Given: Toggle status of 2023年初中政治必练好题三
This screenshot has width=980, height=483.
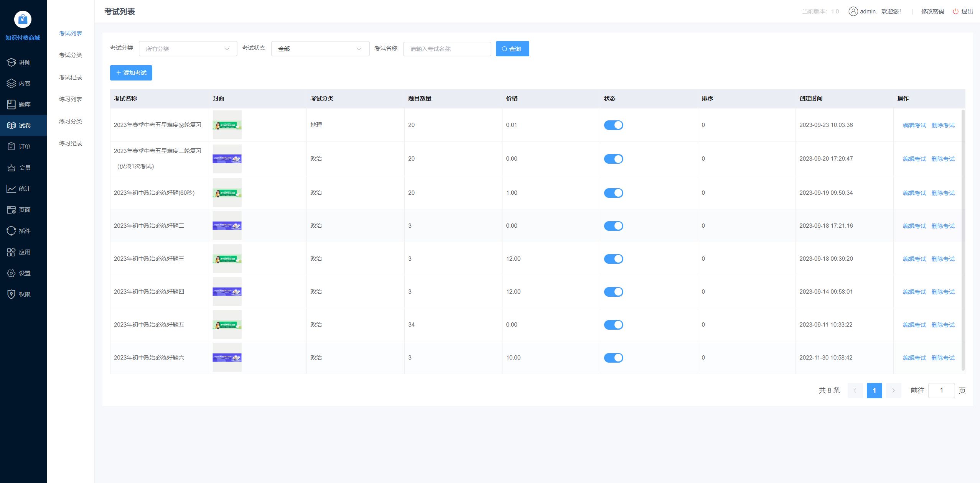Looking at the screenshot, I should pyautogui.click(x=613, y=259).
